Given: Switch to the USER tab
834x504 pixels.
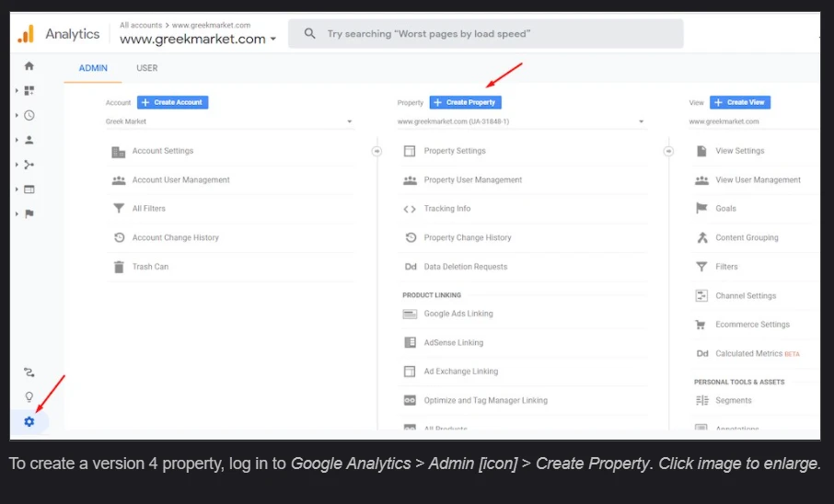Looking at the screenshot, I should [x=147, y=68].
